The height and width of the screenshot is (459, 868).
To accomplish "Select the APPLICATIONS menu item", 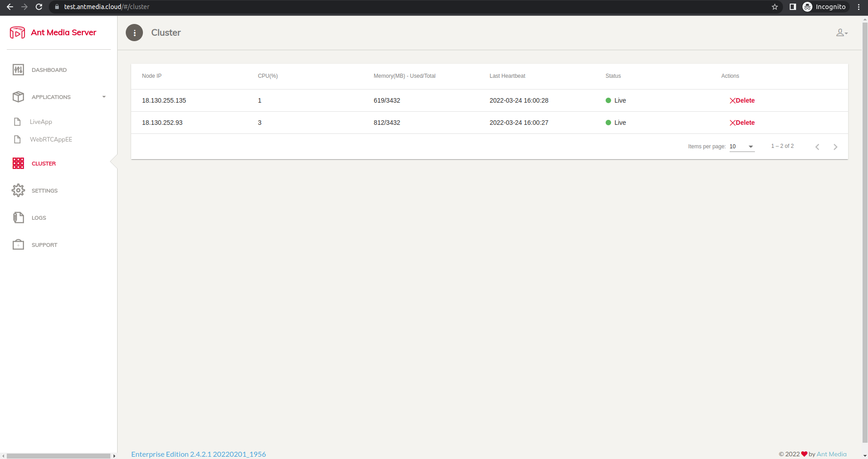I will (51, 97).
